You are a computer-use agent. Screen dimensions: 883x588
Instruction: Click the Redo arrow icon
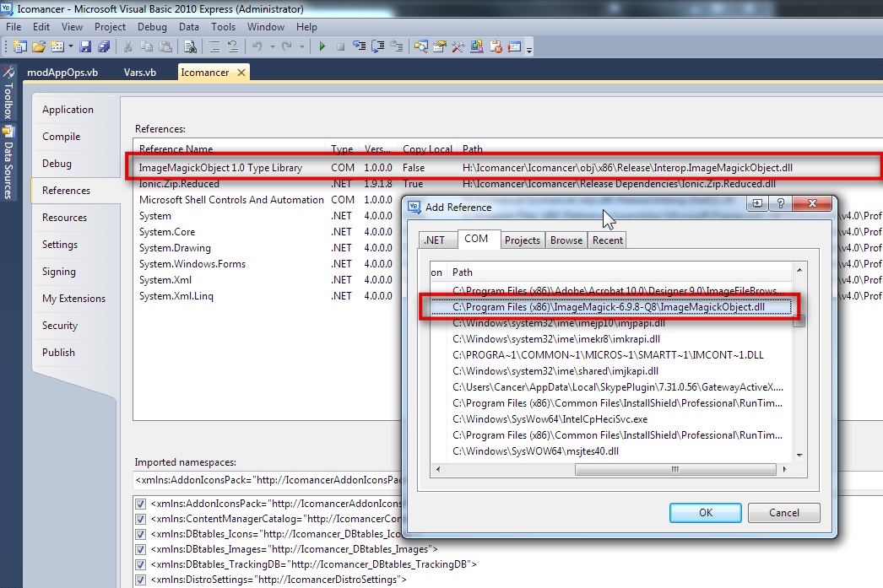tap(287, 46)
